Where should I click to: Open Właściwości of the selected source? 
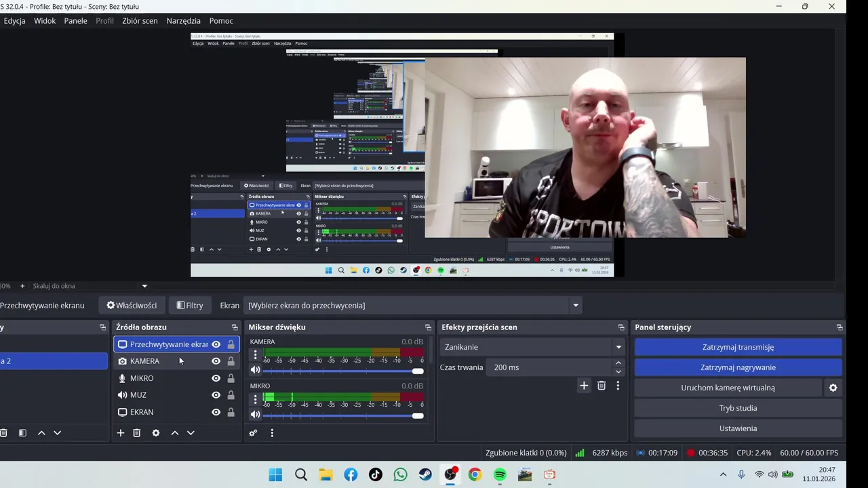(132, 306)
